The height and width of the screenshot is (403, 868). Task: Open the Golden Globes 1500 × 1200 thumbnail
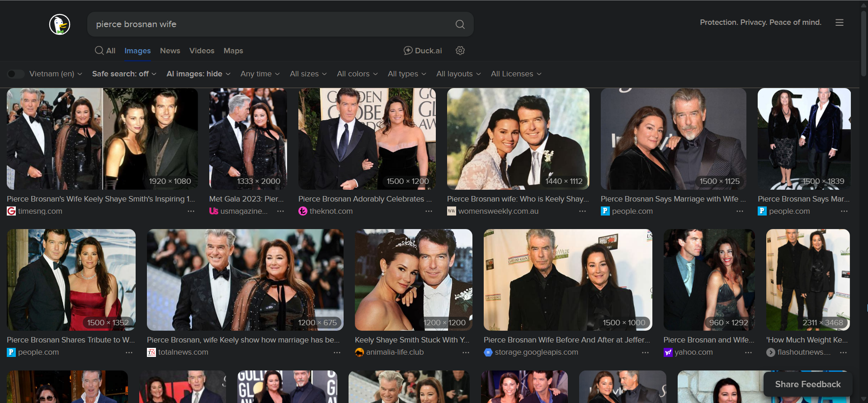click(367, 139)
